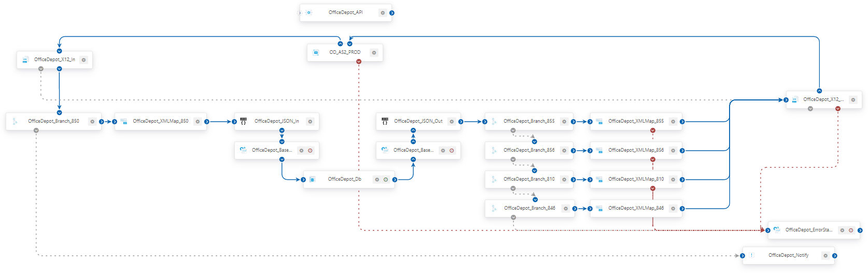Select the OfficeDepot_Branch_855 node label
Viewport: 868px width, 277px height.
pyautogui.click(x=529, y=121)
